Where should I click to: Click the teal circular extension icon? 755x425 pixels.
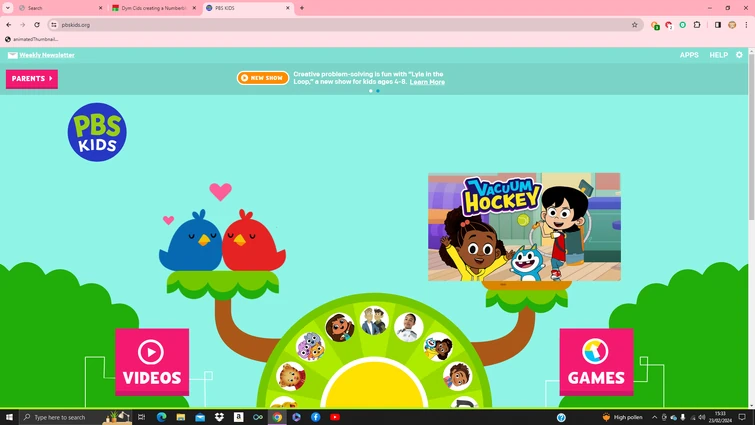(682, 25)
